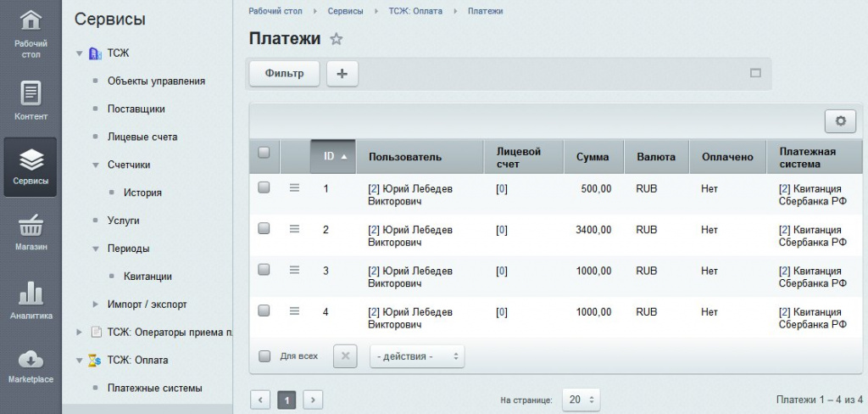Enable the Для всех checkbox
The height and width of the screenshot is (414, 868).
pyautogui.click(x=264, y=356)
